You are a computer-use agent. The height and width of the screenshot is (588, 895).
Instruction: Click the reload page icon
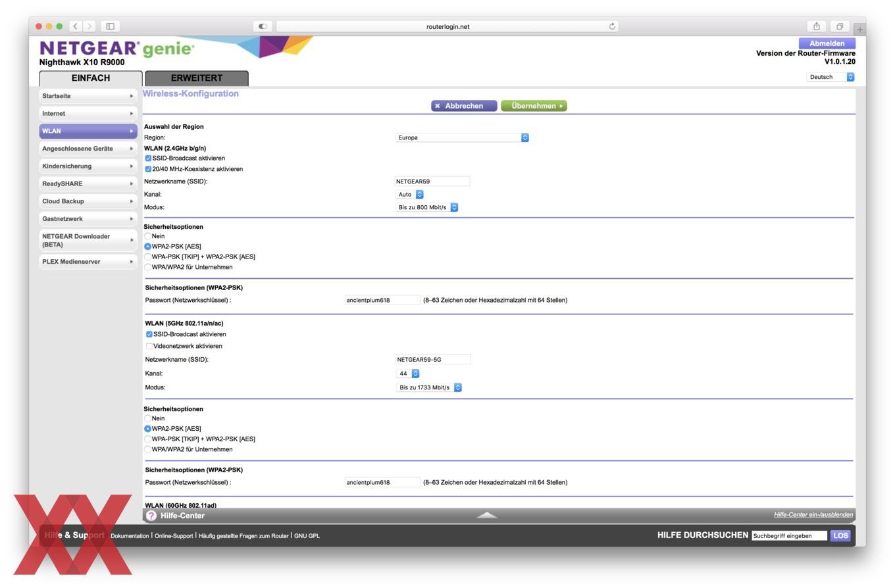(612, 26)
